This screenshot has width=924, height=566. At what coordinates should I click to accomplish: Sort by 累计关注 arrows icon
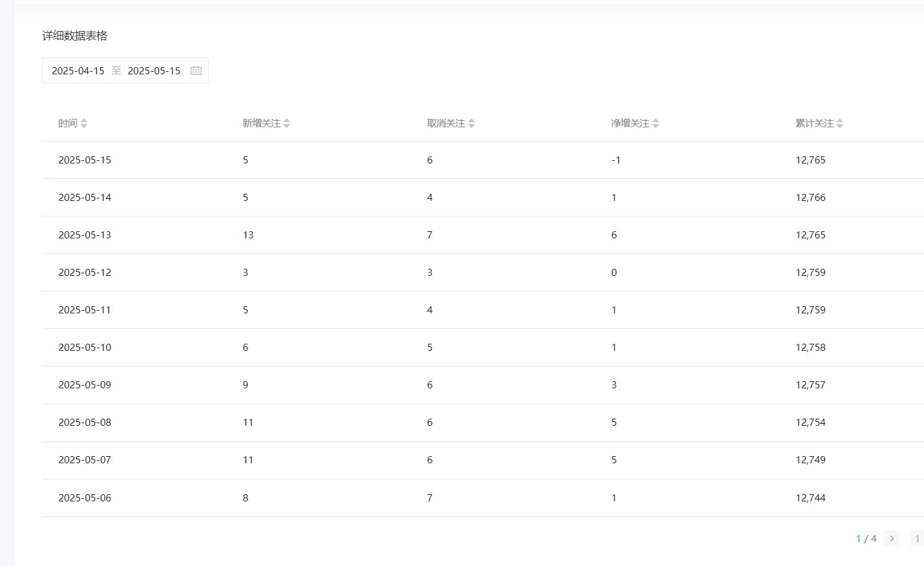click(x=840, y=123)
